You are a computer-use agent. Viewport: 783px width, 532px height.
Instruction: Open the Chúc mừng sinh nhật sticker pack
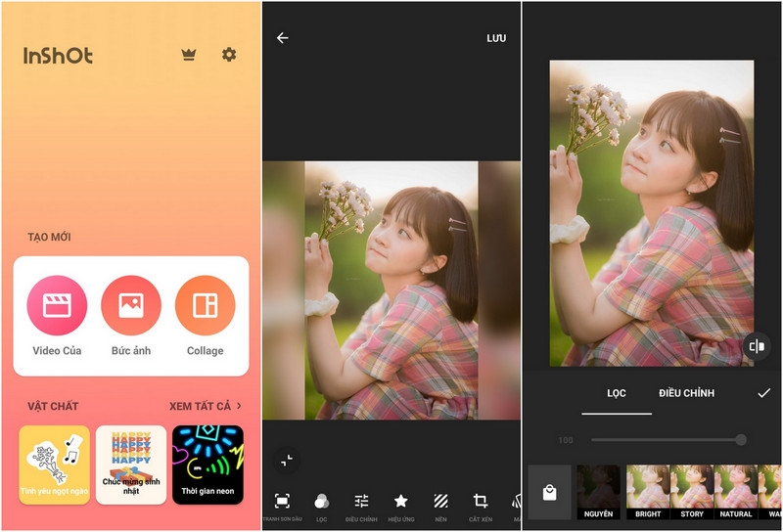pos(131,465)
